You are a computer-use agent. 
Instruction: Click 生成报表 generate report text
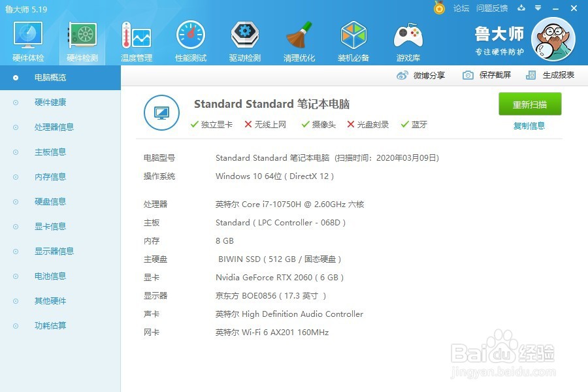click(x=559, y=75)
